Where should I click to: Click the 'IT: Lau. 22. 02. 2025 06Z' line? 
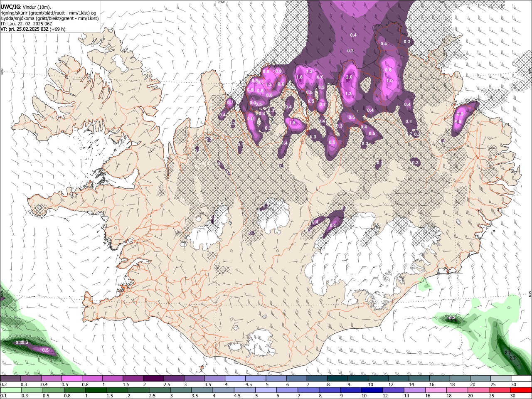[26, 24]
